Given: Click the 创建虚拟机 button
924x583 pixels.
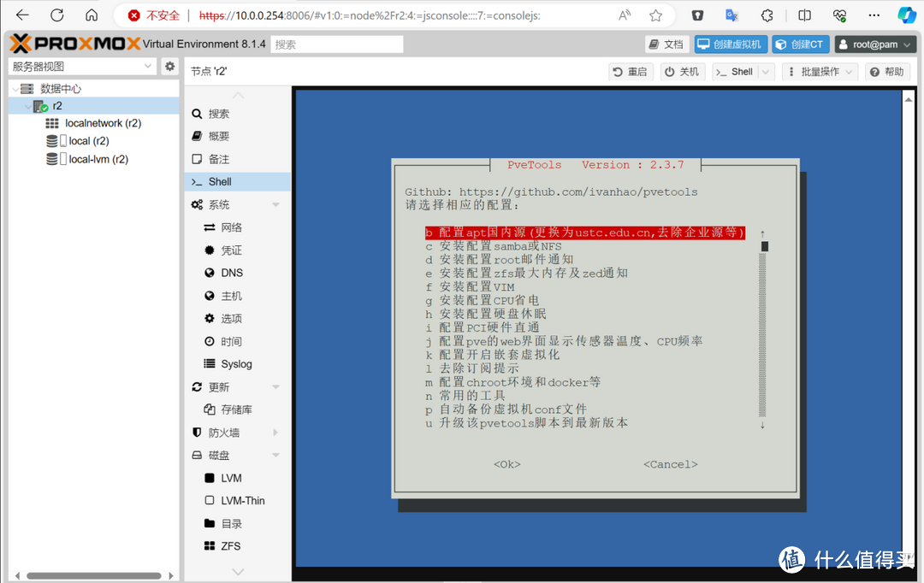Looking at the screenshot, I should coord(730,44).
